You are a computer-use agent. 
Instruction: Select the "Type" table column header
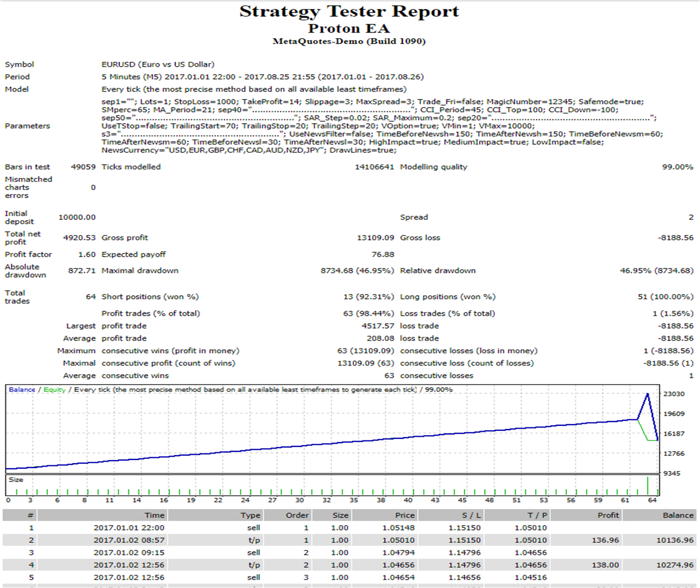coord(251,516)
